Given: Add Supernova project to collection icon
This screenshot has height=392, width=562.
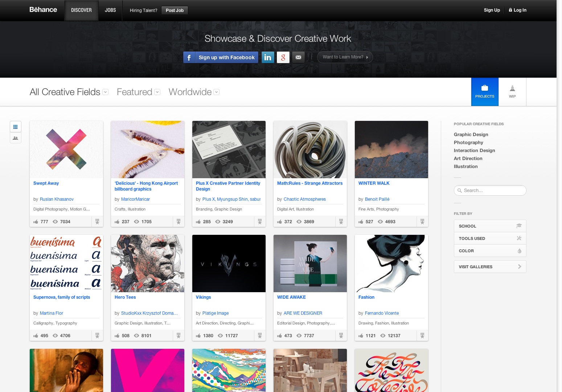Looking at the screenshot, I should coord(97,335).
